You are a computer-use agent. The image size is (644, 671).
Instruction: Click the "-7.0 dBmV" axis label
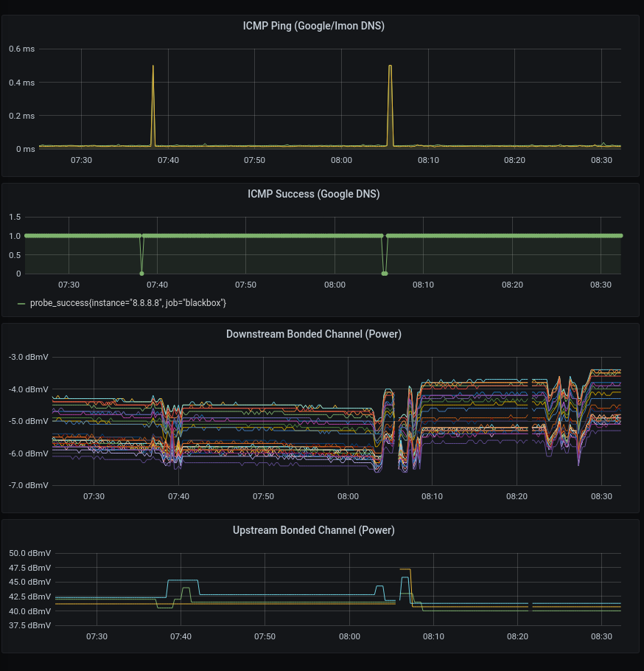29,485
